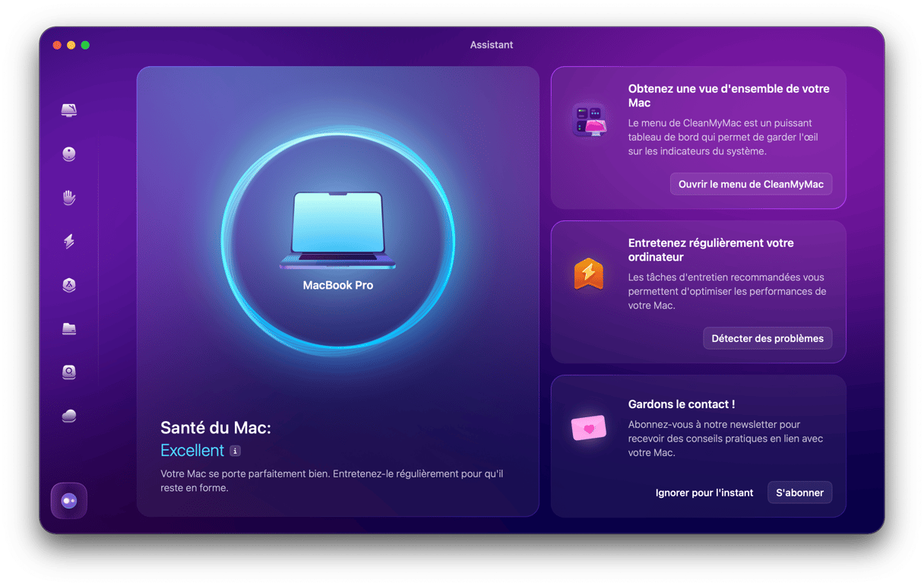Click Ignorer pour l'instant
The width and height of the screenshot is (924, 586).
(x=704, y=493)
